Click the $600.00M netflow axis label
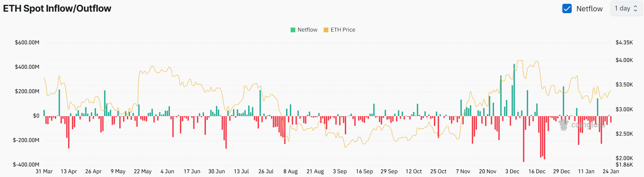 tap(27, 42)
